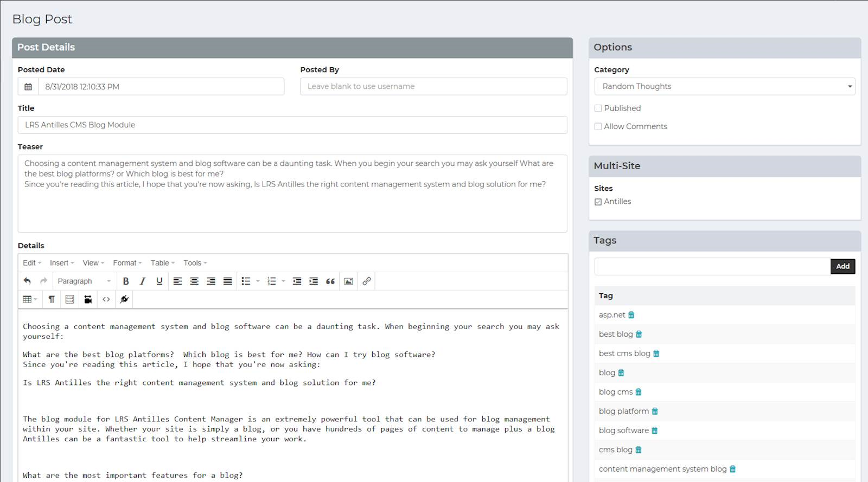This screenshot has width=868, height=482.
Task: Open the Paragraph format dropdown
Action: tap(84, 281)
